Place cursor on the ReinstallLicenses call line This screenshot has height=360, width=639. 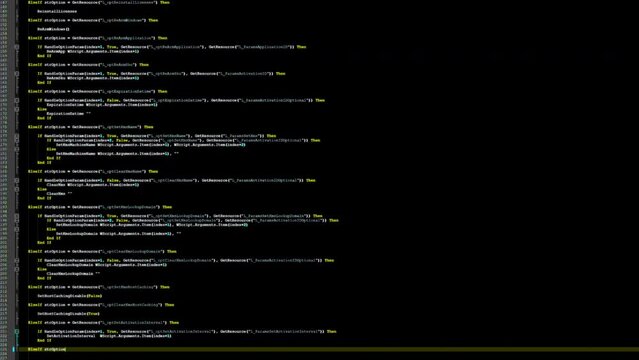pyautogui.click(x=57, y=11)
